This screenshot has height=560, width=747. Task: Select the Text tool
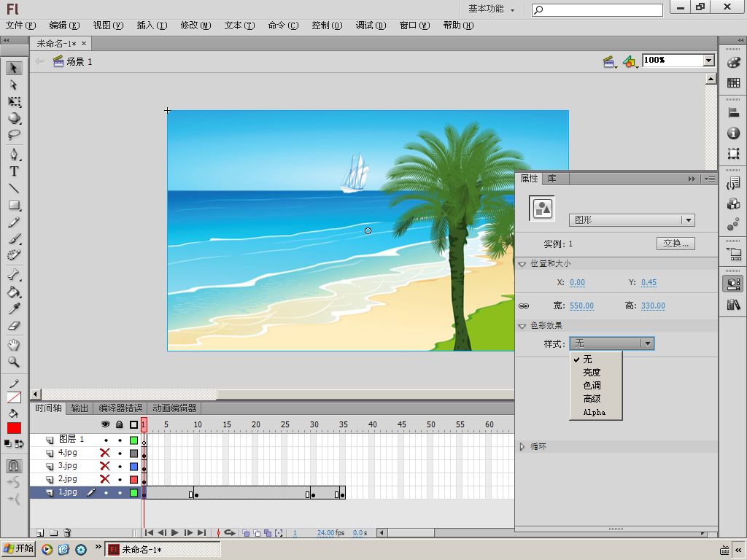pyautogui.click(x=14, y=172)
